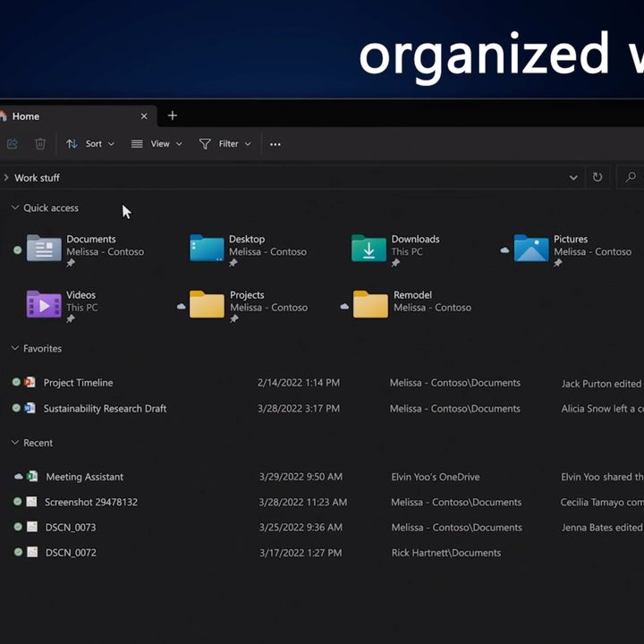Open the Desktop folder
Viewport: 644px width, 644px height.
point(207,248)
